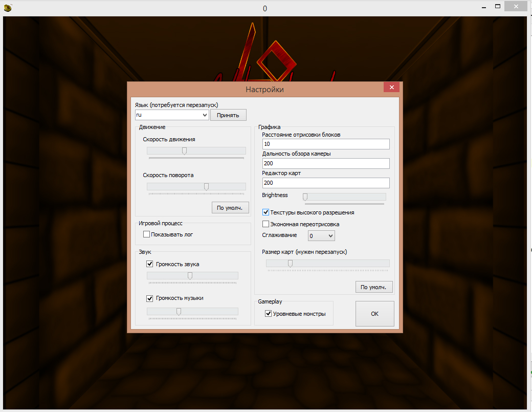Click the music volume slider handle
532x412 pixels.
coord(179,312)
